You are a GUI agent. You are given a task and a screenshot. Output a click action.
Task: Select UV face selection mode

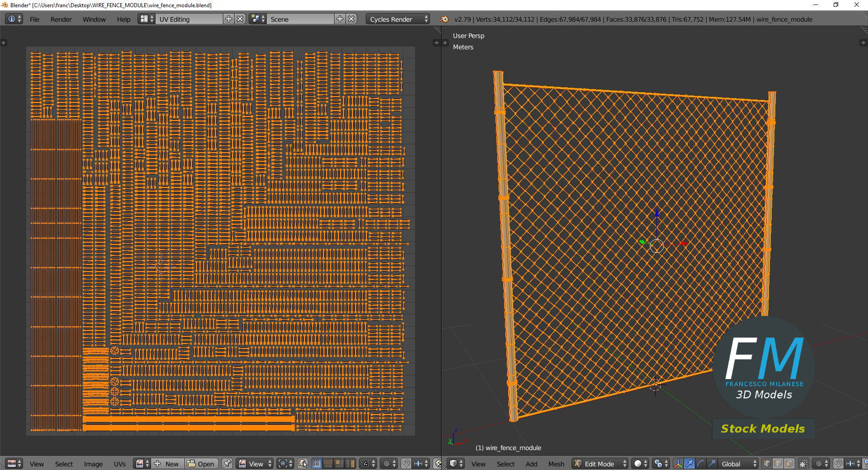click(x=339, y=464)
